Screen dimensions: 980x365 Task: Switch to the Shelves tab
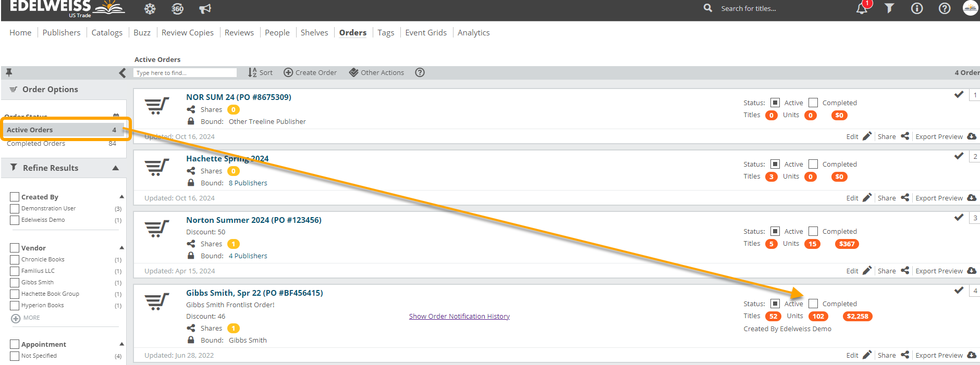314,32
